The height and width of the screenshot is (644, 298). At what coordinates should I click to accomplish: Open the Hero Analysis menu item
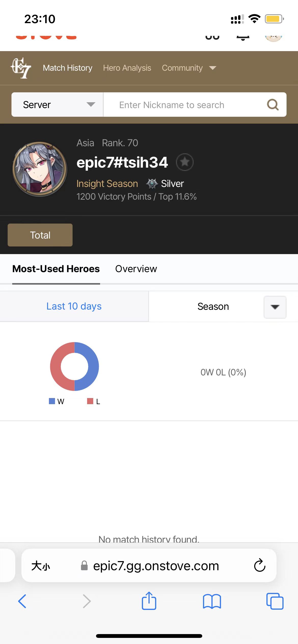(x=127, y=68)
